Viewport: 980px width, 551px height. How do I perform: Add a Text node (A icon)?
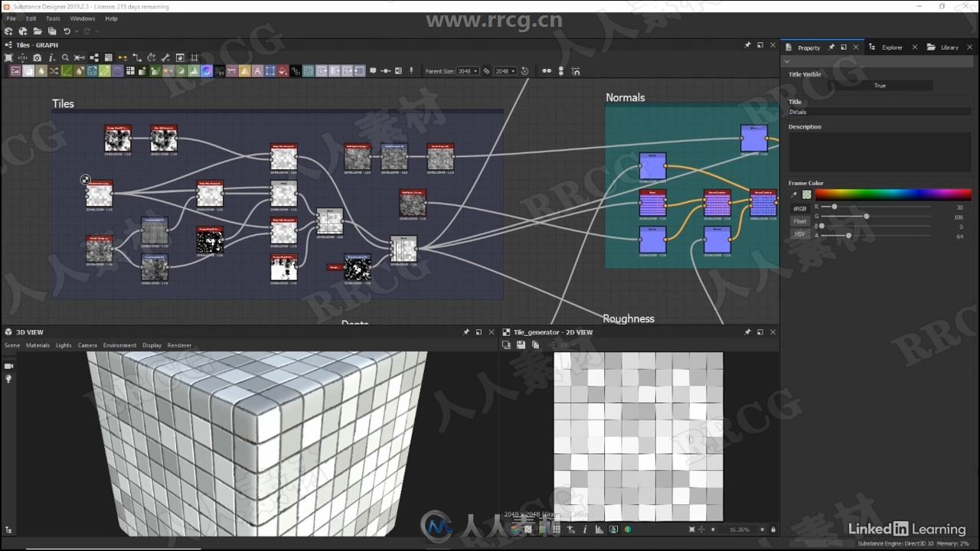257,71
